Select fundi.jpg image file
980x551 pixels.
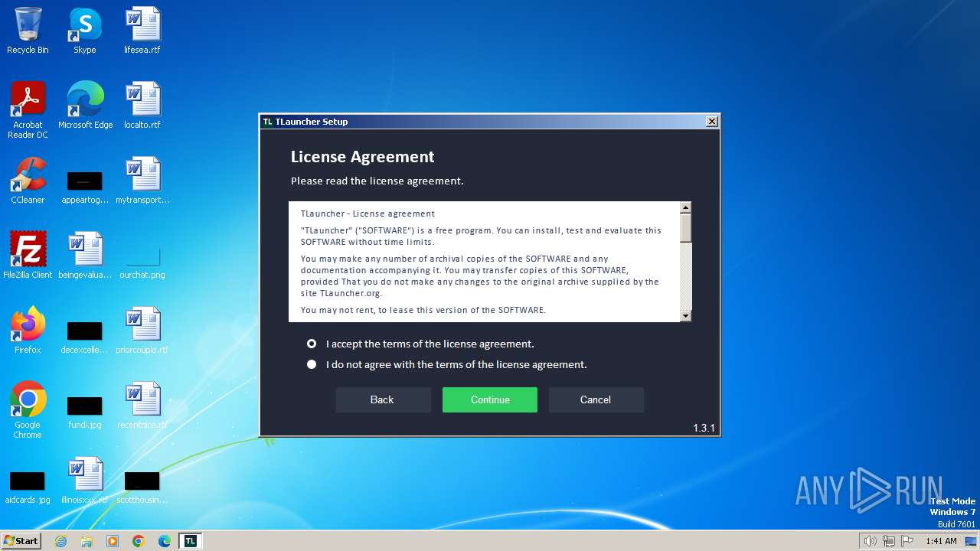tap(85, 412)
